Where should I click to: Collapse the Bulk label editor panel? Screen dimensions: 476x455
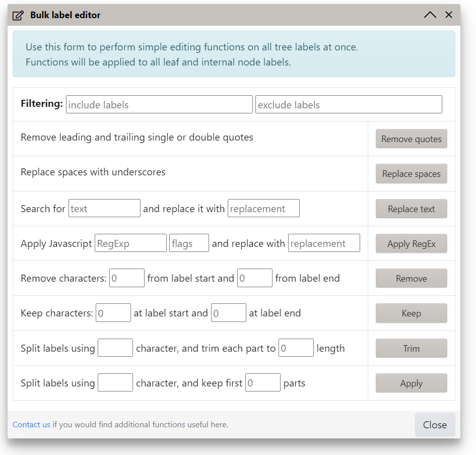click(x=430, y=15)
